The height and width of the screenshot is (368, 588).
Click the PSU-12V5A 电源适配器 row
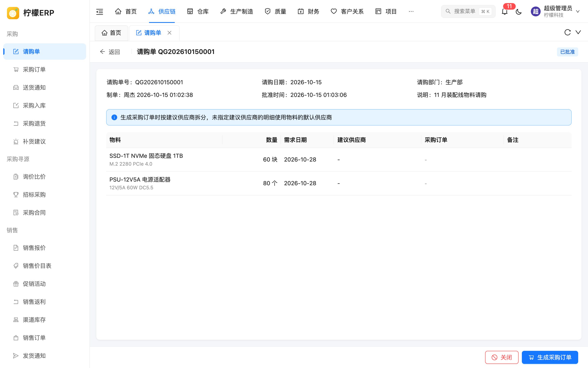pos(339,184)
